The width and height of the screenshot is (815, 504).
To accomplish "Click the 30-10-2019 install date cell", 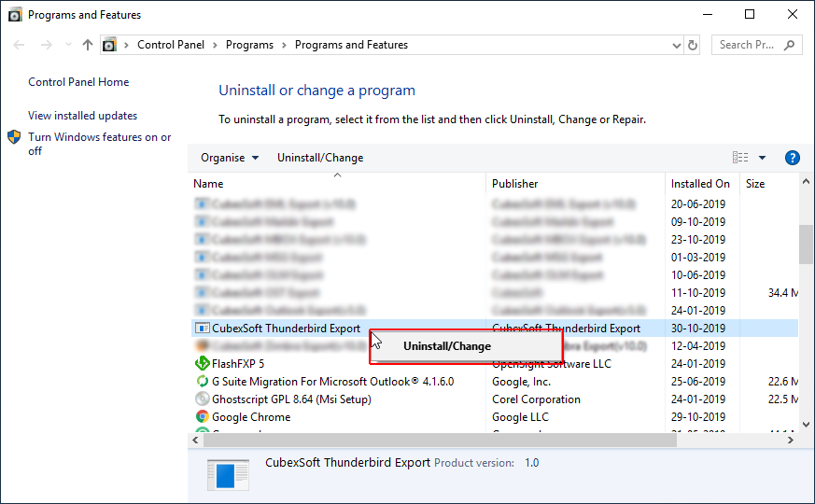I will click(697, 329).
